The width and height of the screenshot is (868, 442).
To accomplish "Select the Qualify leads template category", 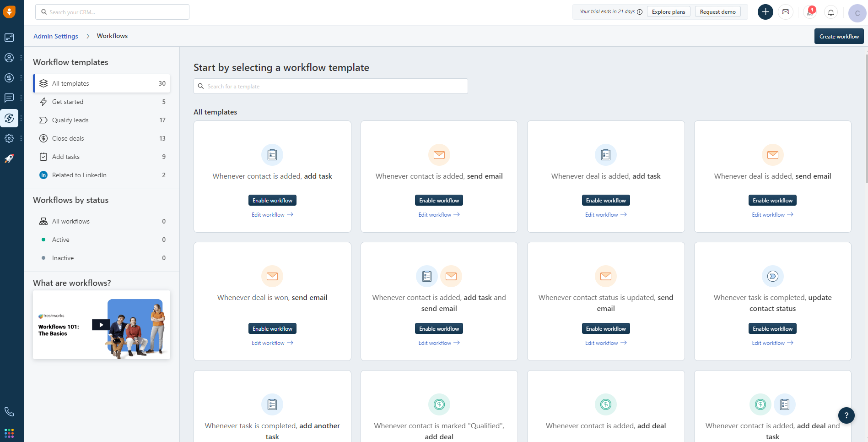I will pyautogui.click(x=70, y=120).
